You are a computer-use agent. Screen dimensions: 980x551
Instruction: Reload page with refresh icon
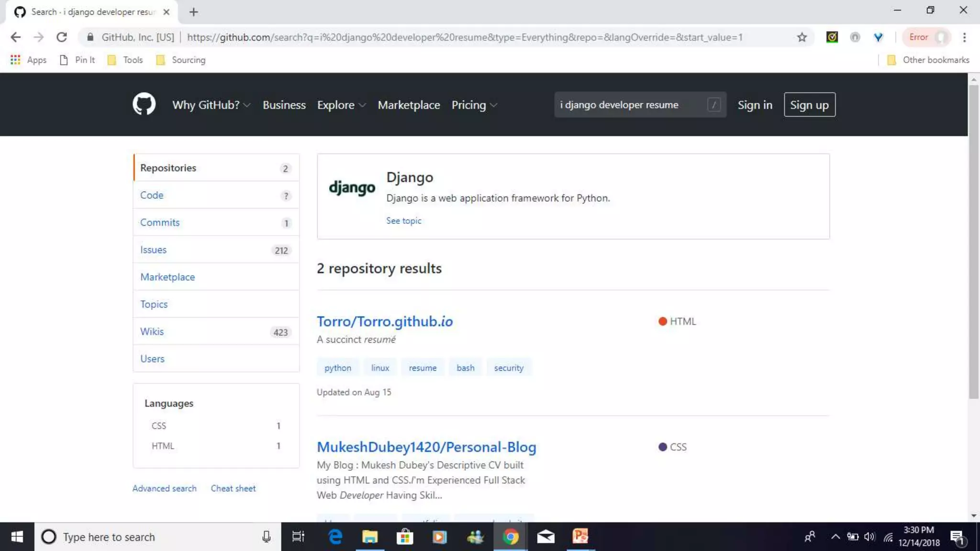62,37
